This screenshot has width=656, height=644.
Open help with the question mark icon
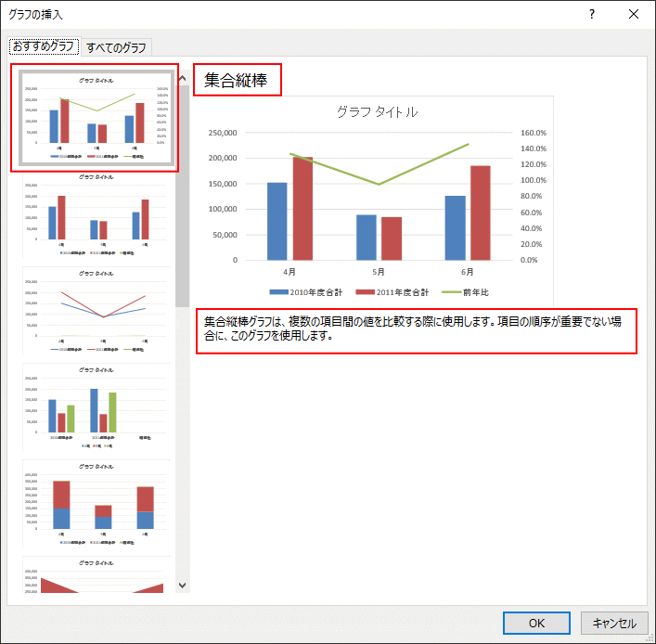click(592, 14)
